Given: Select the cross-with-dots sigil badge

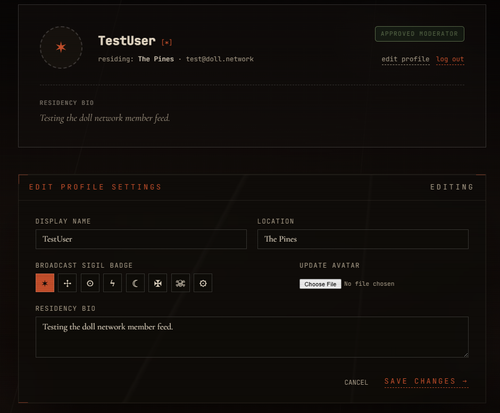Looking at the screenshot, I should click(x=67, y=283).
